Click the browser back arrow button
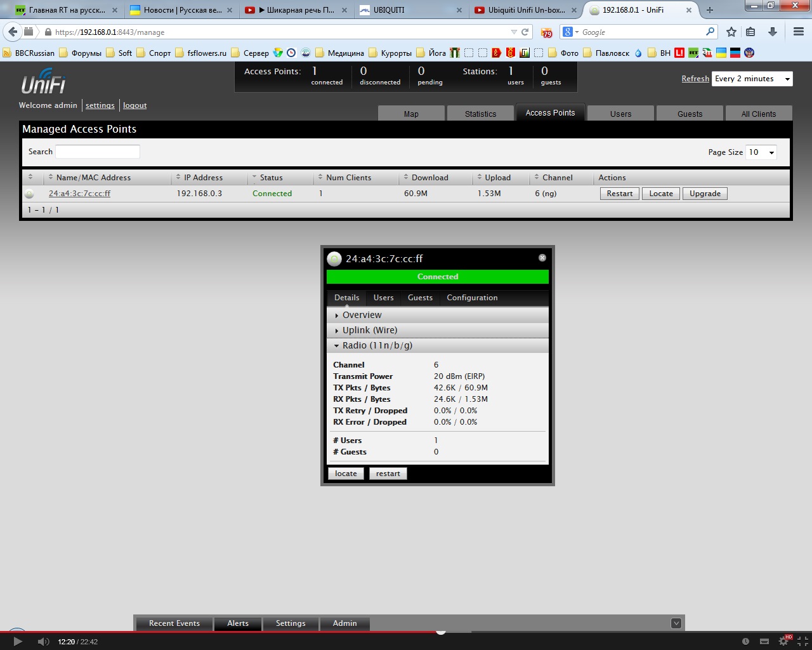812x650 pixels. click(13, 32)
